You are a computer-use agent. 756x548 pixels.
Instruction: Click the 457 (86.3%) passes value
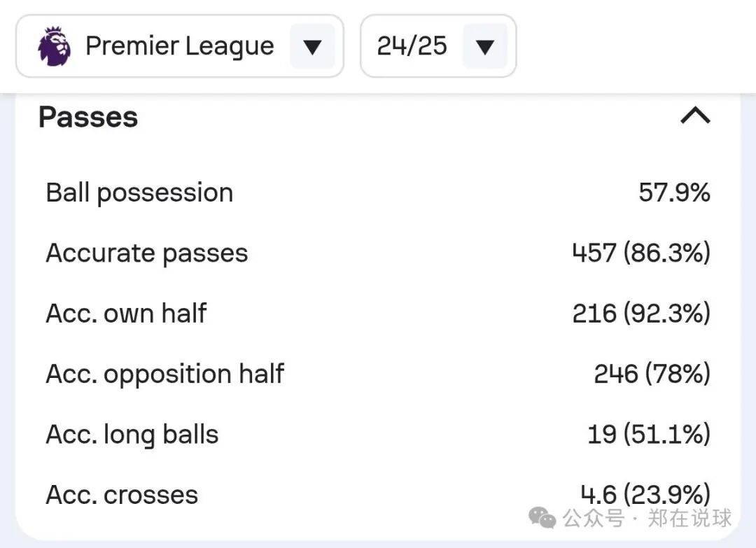pos(640,253)
